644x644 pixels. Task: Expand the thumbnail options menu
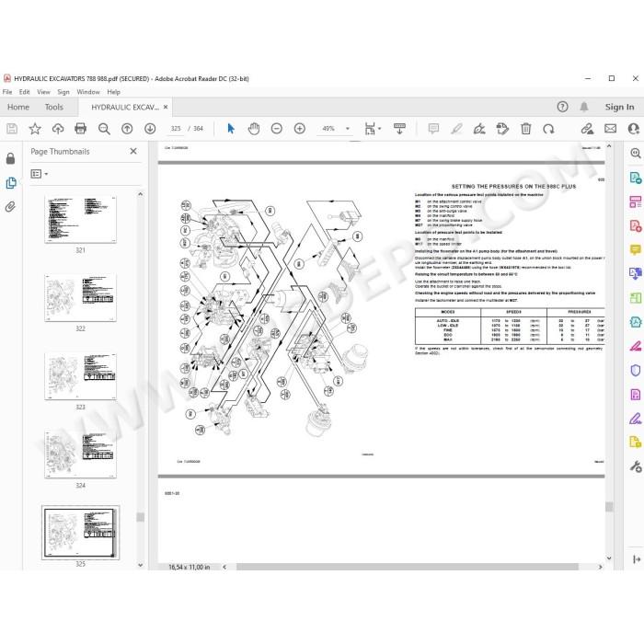click(40, 174)
